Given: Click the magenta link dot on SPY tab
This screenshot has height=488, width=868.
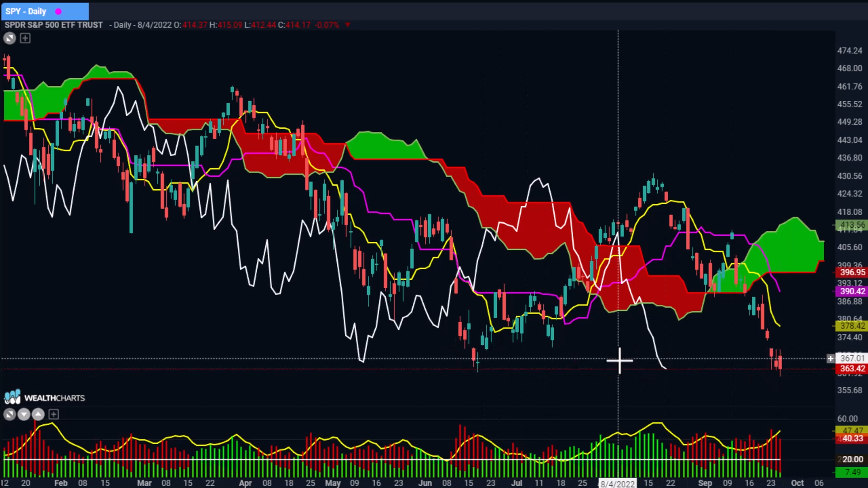Looking at the screenshot, I should pos(58,11).
